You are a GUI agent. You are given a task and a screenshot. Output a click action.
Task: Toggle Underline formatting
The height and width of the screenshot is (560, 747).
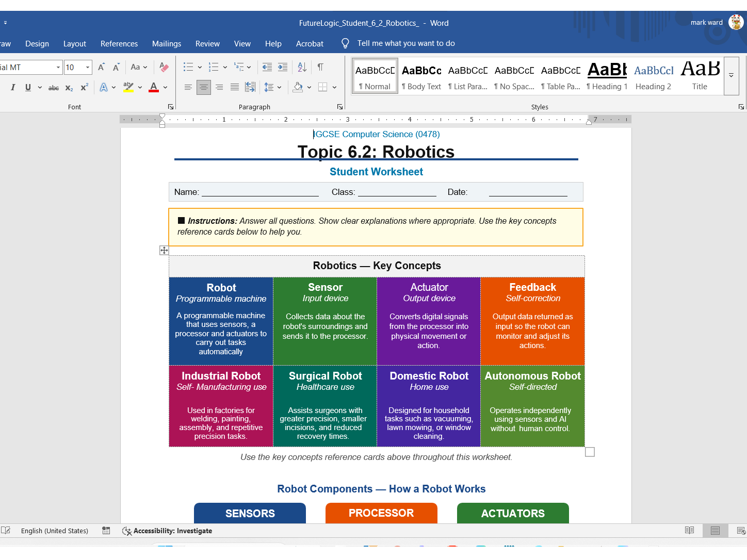[x=28, y=87]
